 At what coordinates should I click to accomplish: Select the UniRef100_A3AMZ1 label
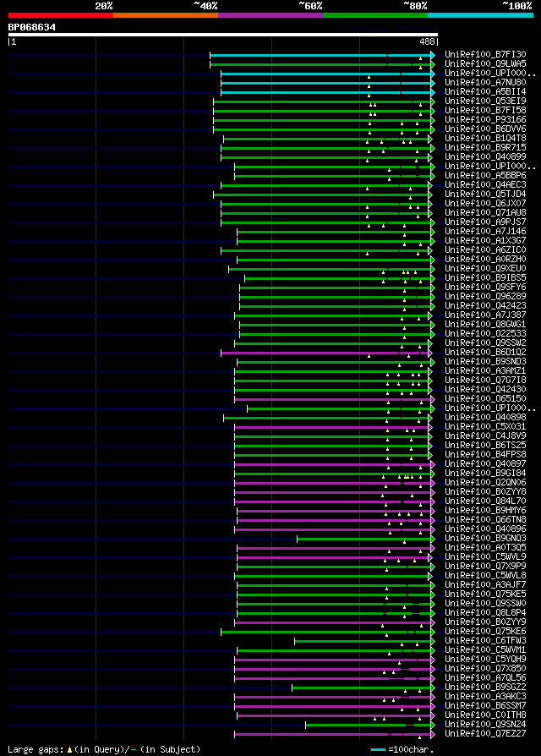tap(485, 370)
